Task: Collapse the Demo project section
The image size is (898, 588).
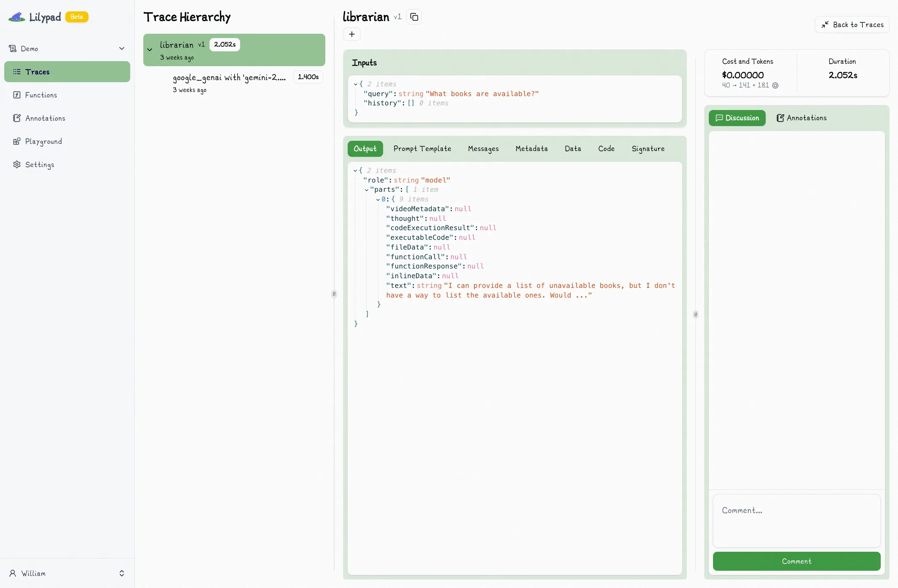Action: 122,48
